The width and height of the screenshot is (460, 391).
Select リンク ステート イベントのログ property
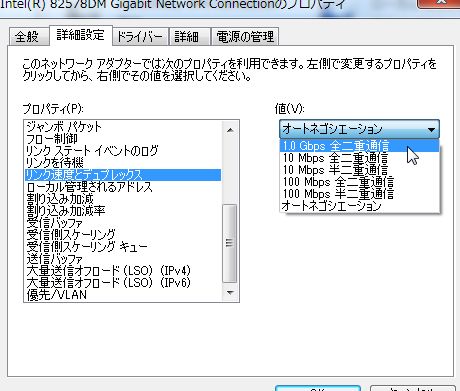(x=123, y=151)
